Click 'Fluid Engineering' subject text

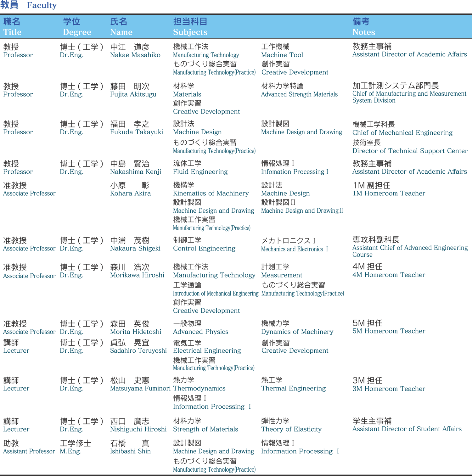pos(200,172)
